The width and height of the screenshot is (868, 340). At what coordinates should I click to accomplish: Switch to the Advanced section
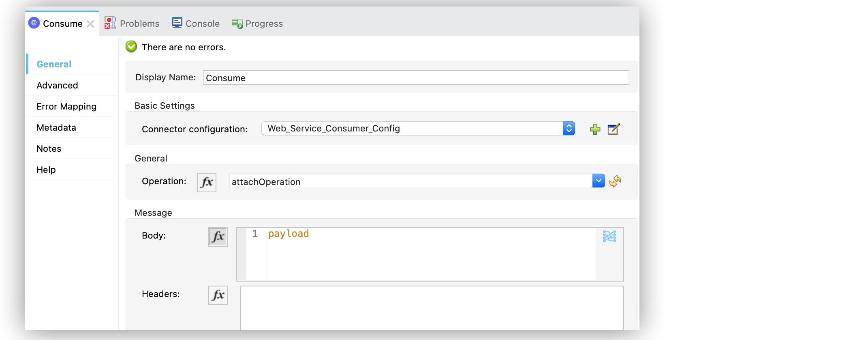pos(57,85)
